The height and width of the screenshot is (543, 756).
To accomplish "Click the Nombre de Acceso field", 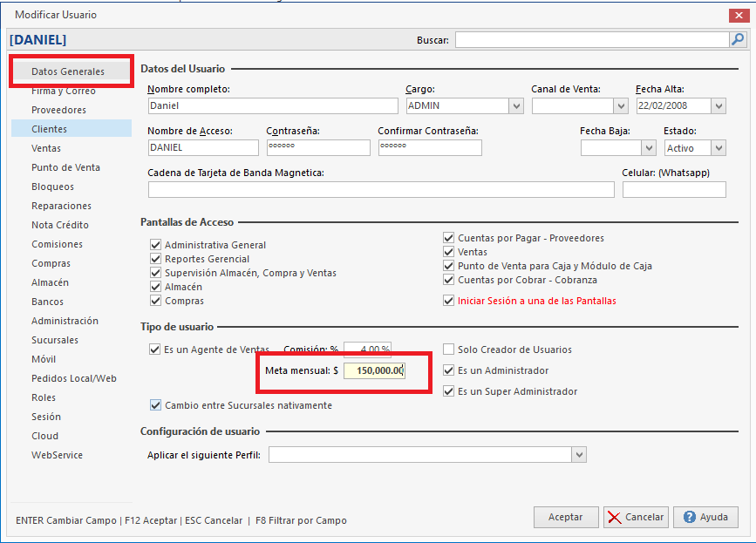I will point(203,148).
